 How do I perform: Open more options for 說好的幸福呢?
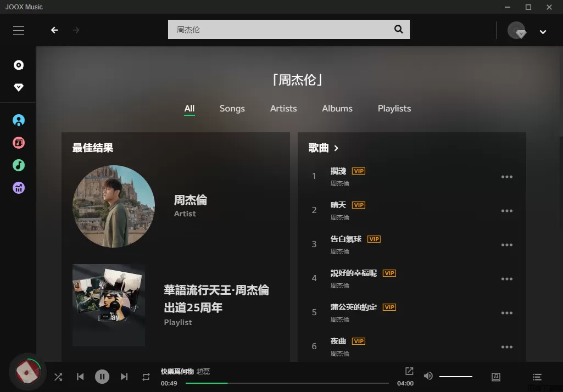point(506,279)
